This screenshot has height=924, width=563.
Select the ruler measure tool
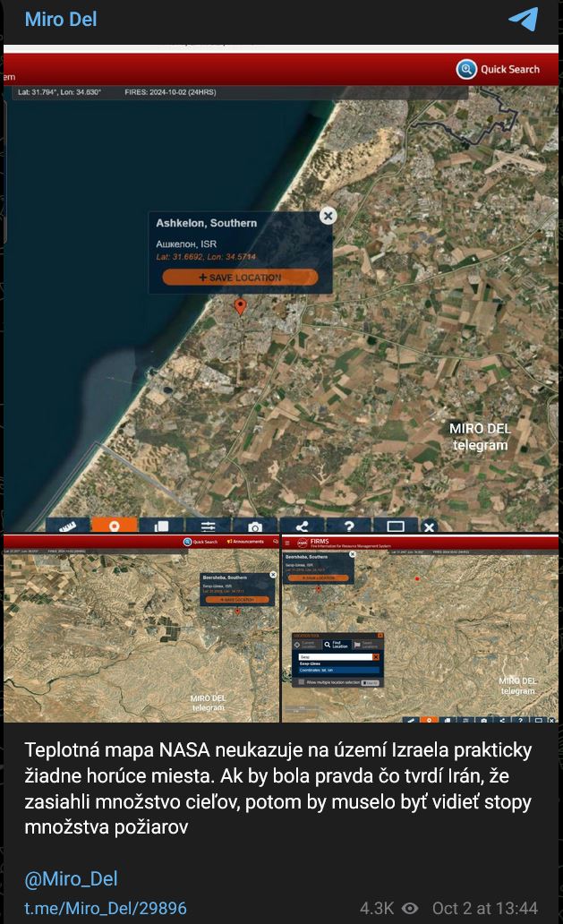pos(69,526)
